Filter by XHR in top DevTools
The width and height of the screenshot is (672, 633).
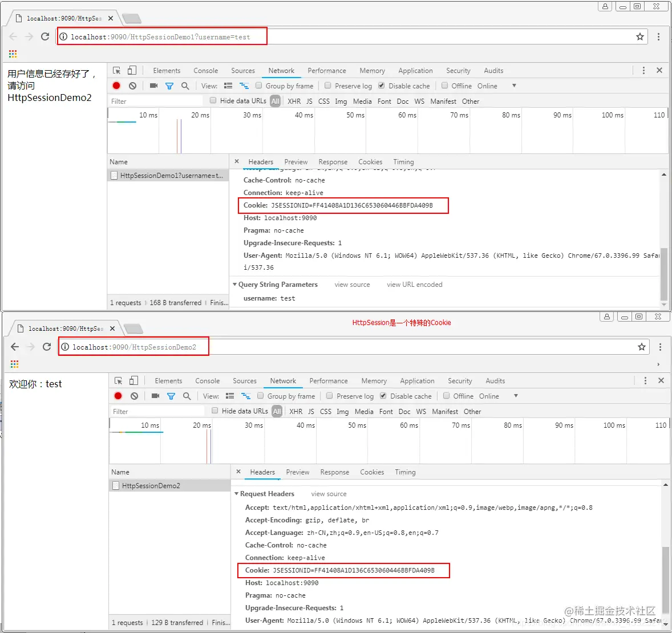[294, 101]
